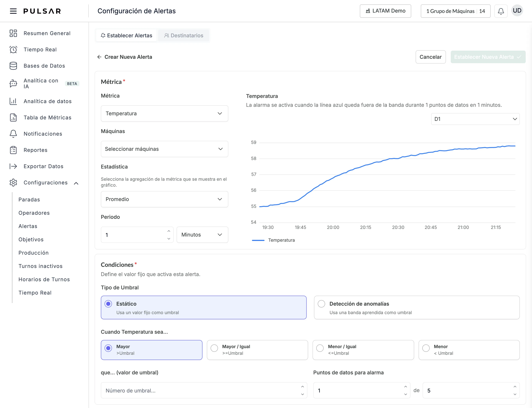Click the Periodo number field showing 1
532x408 pixels.
click(x=137, y=235)
